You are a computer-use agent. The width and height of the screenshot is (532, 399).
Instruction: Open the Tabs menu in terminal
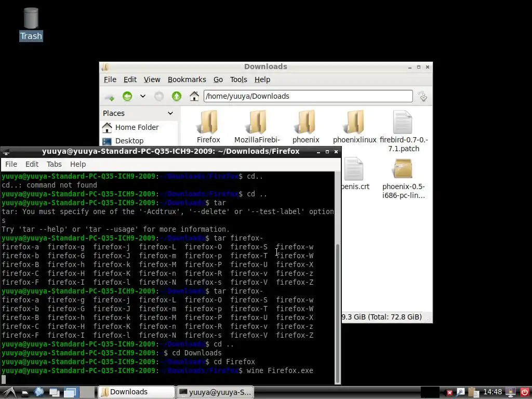[x=54, y=164]
